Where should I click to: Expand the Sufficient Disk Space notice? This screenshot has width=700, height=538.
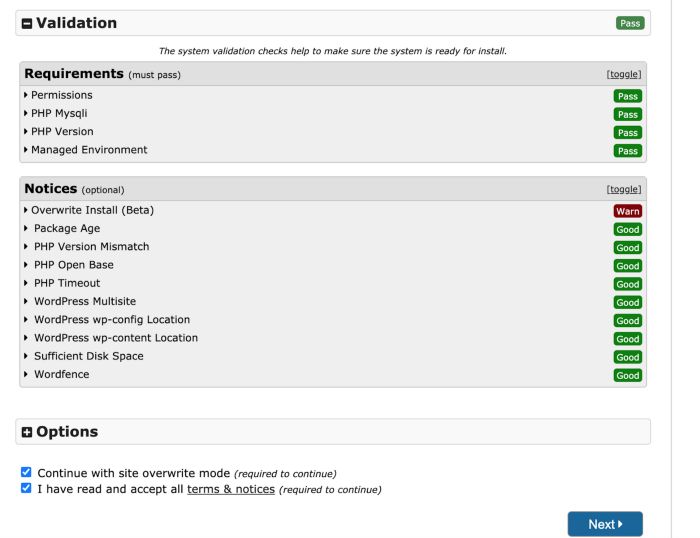point(88,356)
